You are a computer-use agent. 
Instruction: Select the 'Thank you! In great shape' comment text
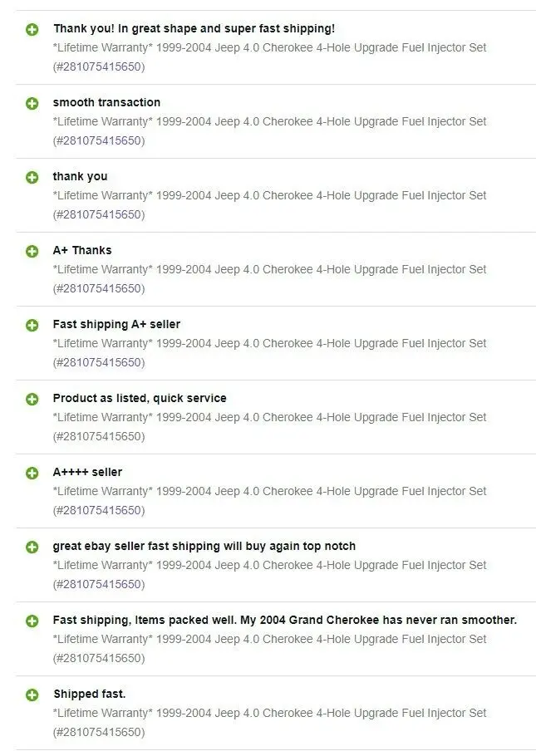pyautogui.click(x=194, y=28)
